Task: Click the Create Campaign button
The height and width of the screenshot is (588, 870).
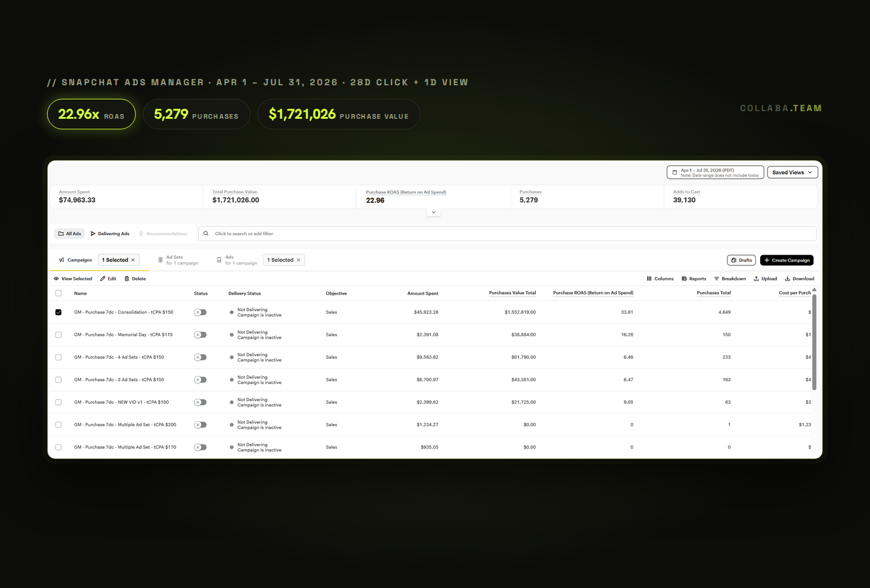Action: click(787, 260)
